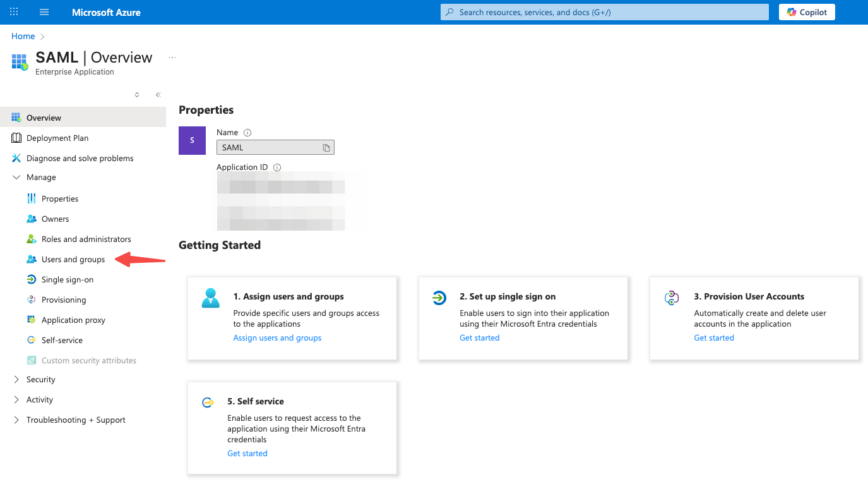Open Get started under Set up single sign on
This screenshot has height=484, width=868.
[479, 337]
